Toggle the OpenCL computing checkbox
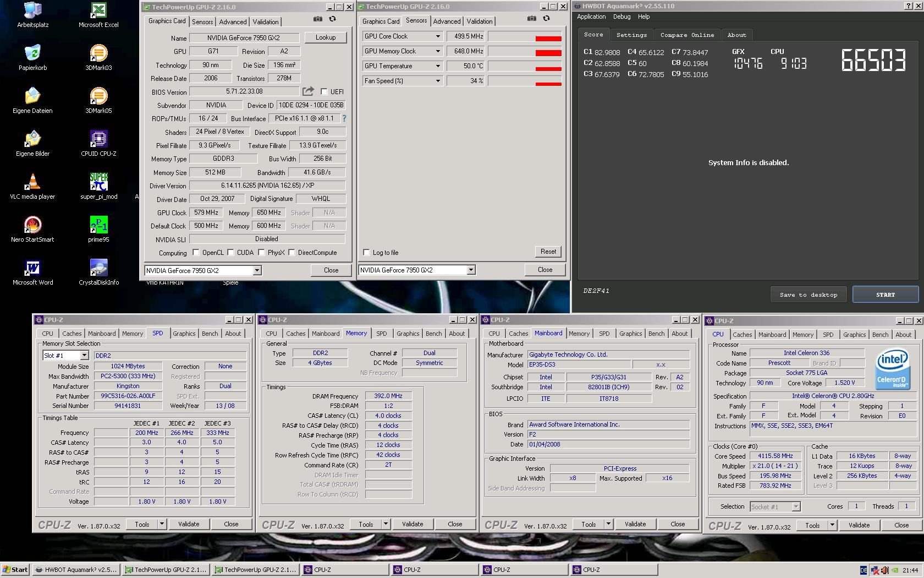The image size is (924, 578). coord(196,253)
